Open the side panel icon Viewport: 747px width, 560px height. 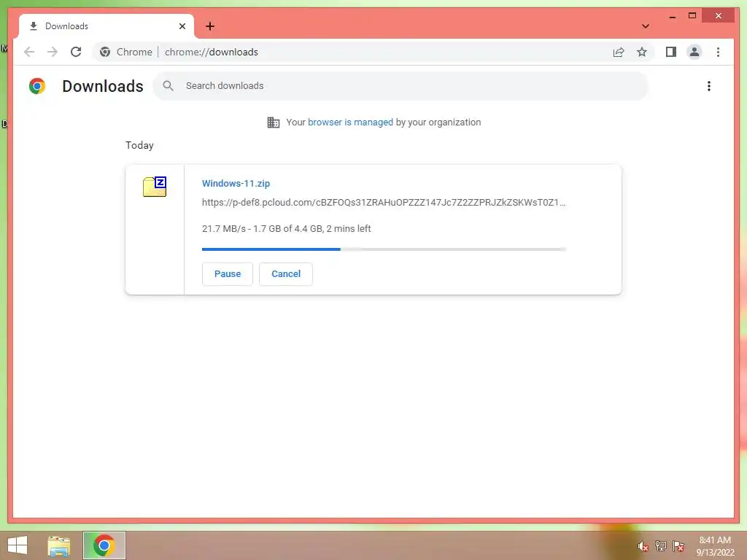pos(671,52)
